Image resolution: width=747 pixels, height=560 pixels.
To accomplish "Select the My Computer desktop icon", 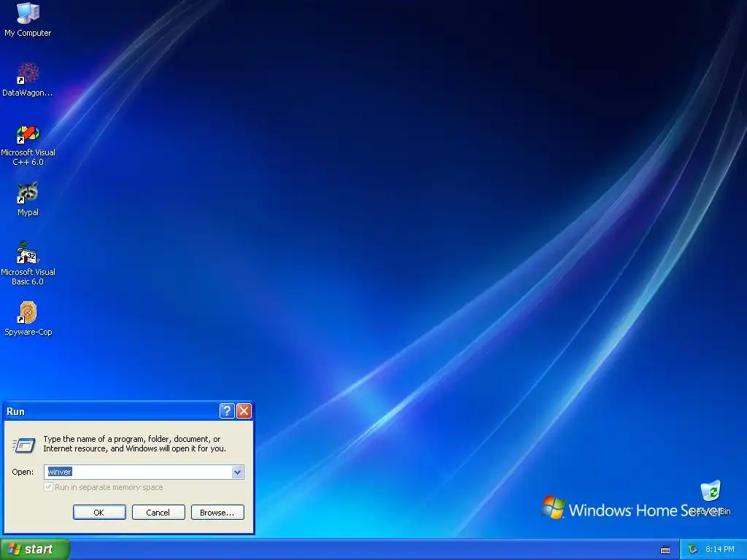I will [x=28, y=20].
